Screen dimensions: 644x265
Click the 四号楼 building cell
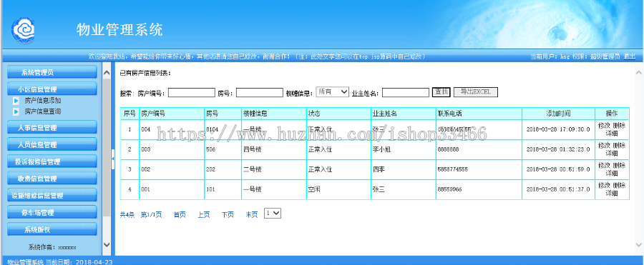pyautogui.click(x=274, y=150)
